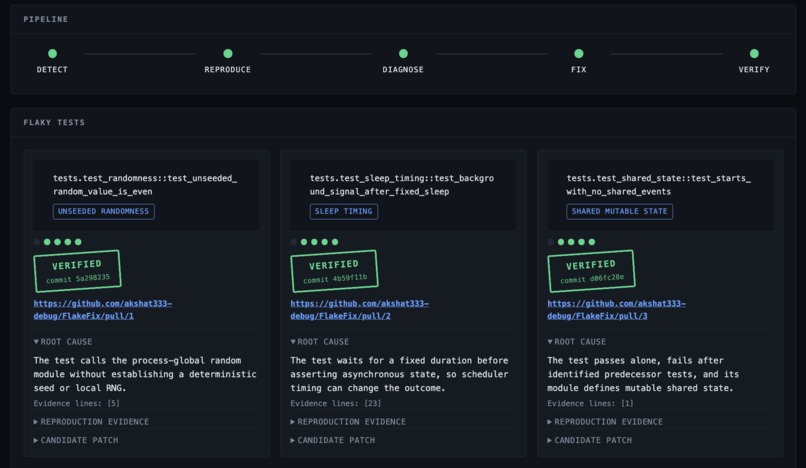Click the commit 4b59f11b text

(x=335, y=279)
